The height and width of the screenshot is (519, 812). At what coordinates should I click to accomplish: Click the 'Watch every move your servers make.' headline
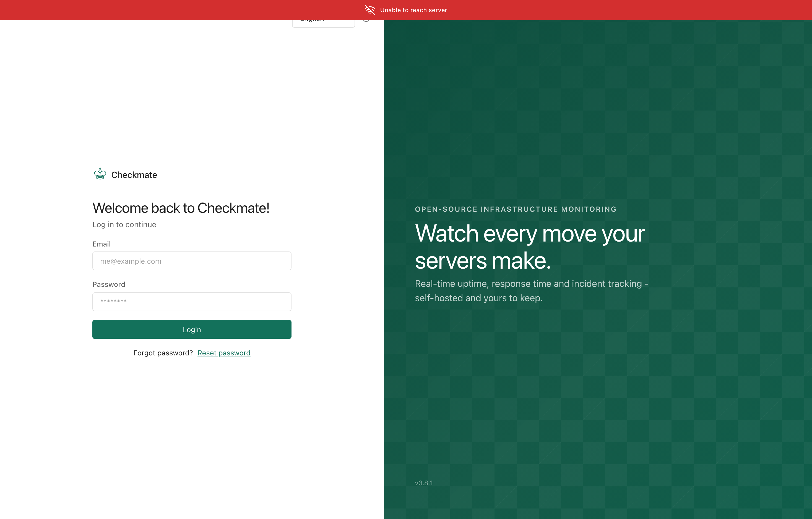530,247
